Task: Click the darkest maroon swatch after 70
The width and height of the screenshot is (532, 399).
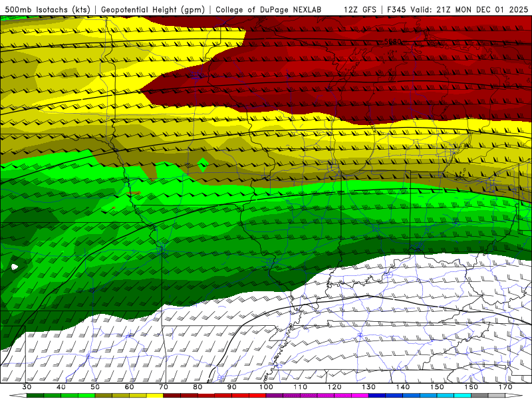Action: tap(172, 396)
